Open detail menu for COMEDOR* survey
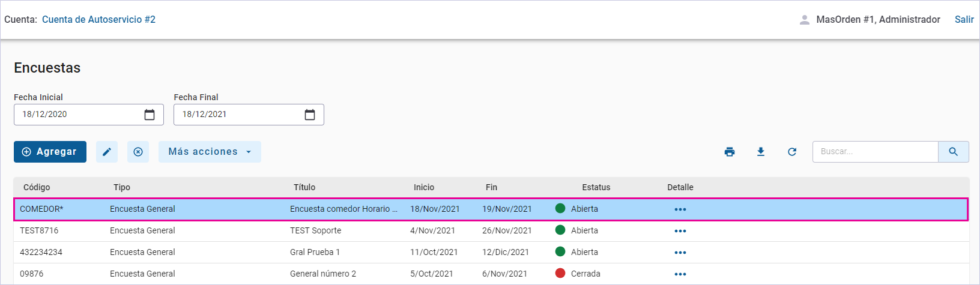The height and width of the screenshot is (285, 980). click(680, 209)
